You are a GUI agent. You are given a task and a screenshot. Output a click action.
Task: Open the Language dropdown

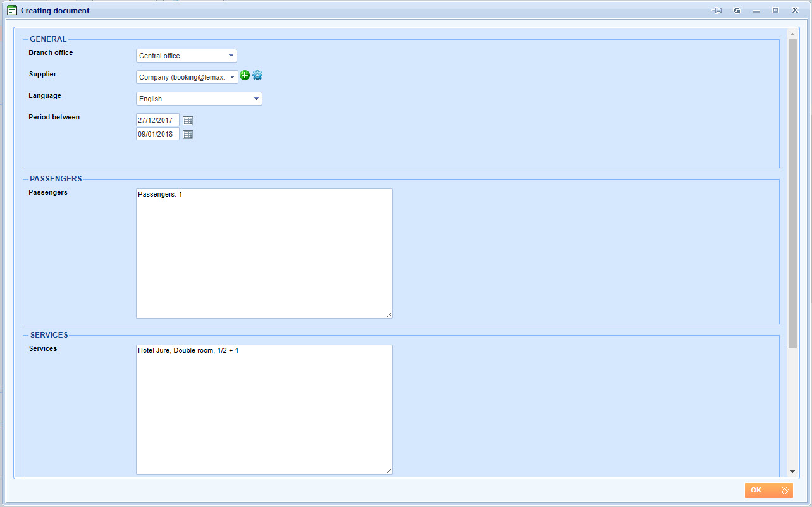pyautogui.click(x=199, y=99)
